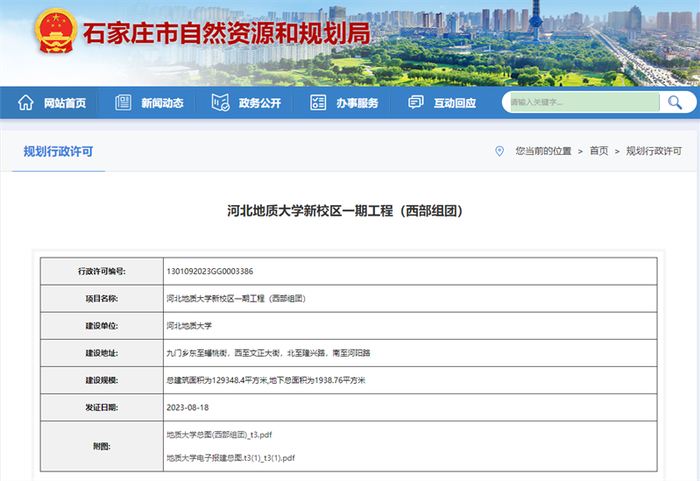
Task: Click the 您当前的位置 breadcrumb text
Action: click(543, 151)
